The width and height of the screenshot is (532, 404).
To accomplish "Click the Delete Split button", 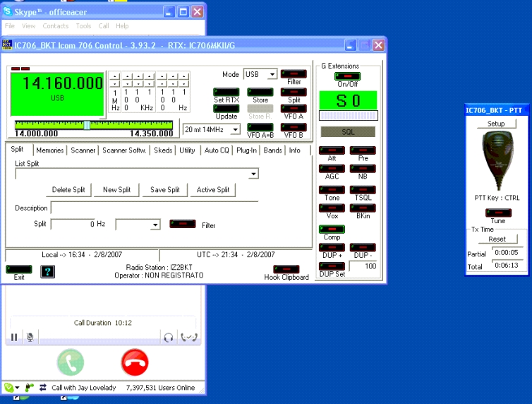I will click(68, 190).
